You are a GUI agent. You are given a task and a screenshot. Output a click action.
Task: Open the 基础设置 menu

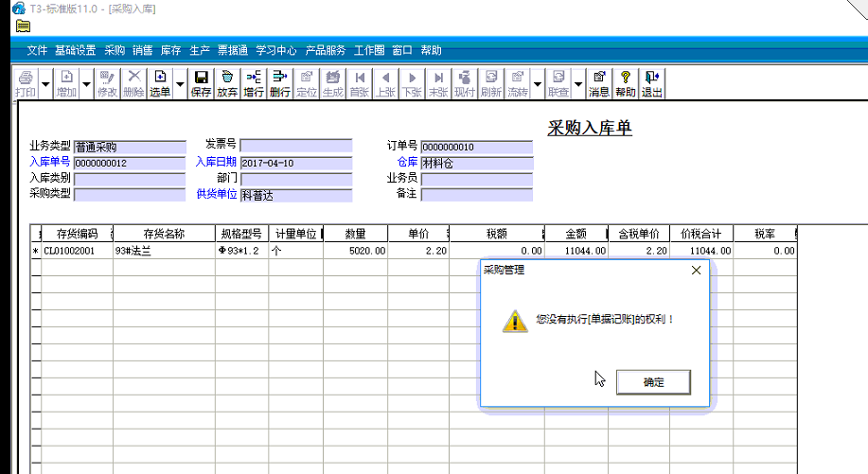(x=76, y=50)
